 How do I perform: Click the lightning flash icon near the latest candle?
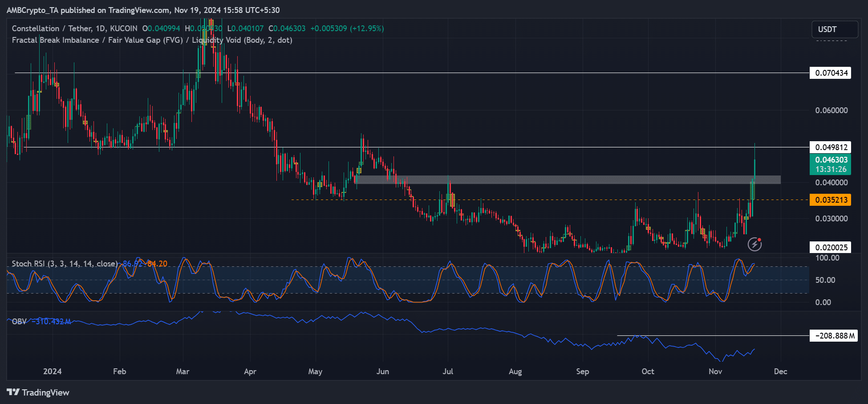click(754, 244)
